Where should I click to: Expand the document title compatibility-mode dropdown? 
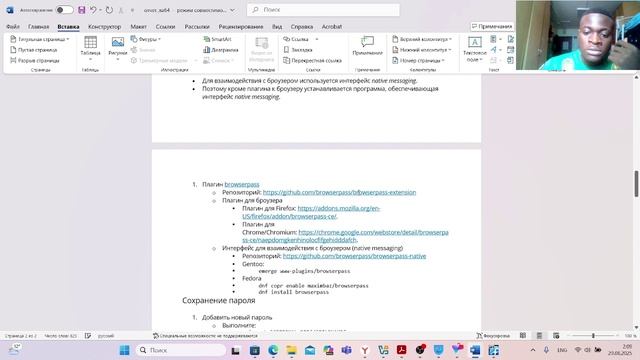232,10
